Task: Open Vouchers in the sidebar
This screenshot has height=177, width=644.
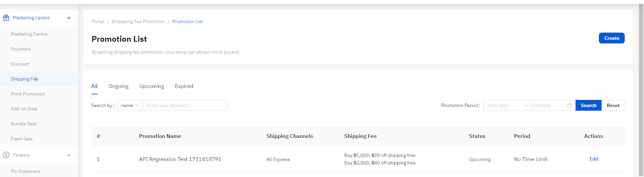Action: coord(21,49)
